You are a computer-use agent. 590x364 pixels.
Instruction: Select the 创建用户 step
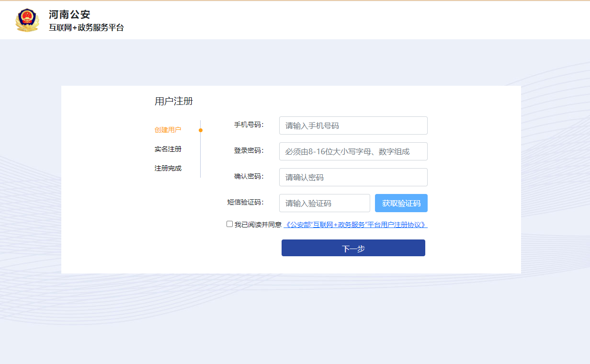click(168, 130)
